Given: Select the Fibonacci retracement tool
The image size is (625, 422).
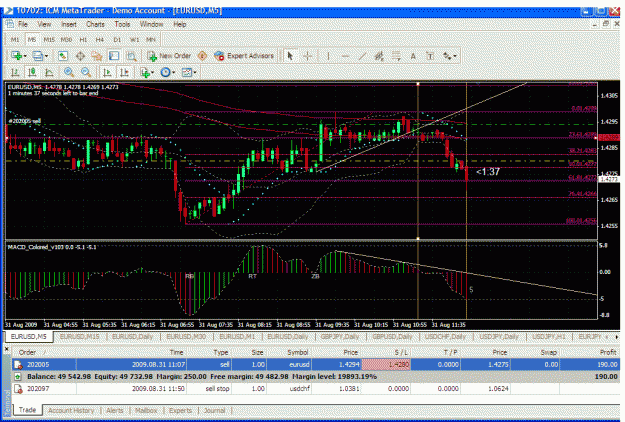Looking at the screenshot, I should 396,56.
